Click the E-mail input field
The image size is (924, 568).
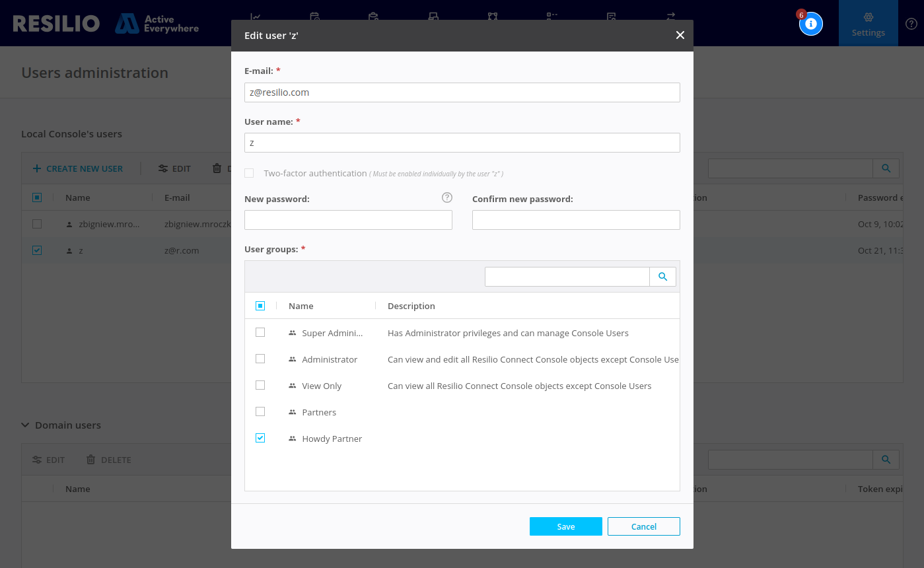462,92
